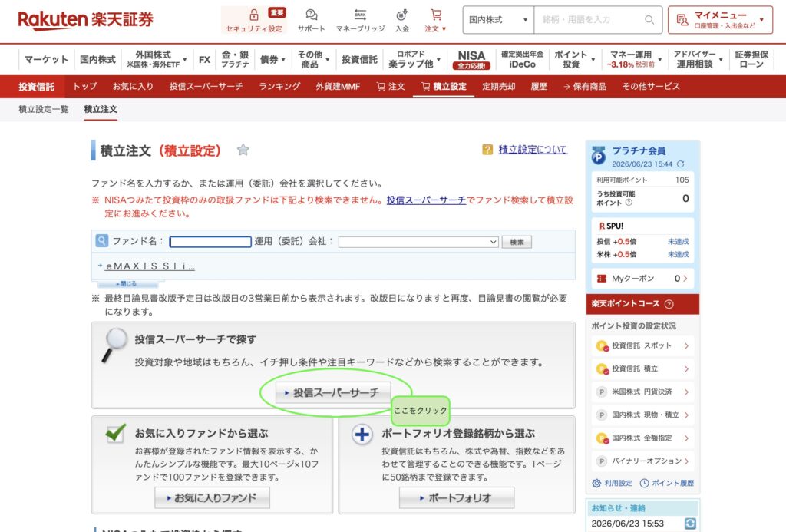Open the 保有商品 tab

[584, 86]
